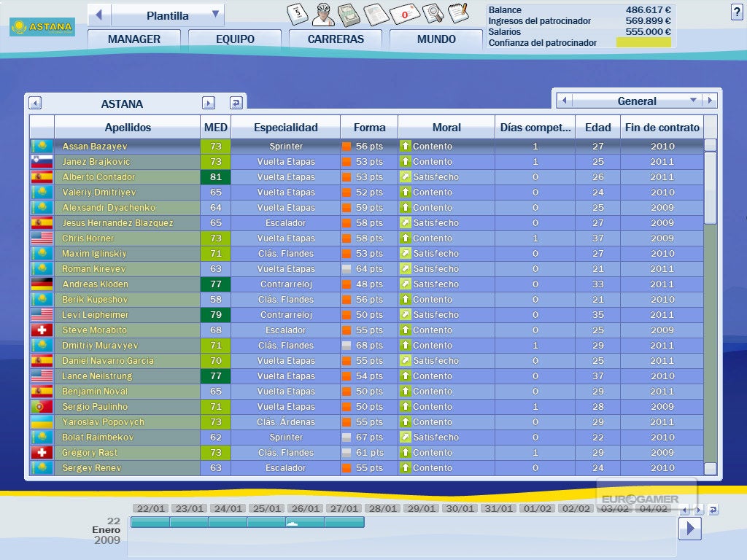
Task: Sort riders by the MED column header
Action: click(216, 127)
